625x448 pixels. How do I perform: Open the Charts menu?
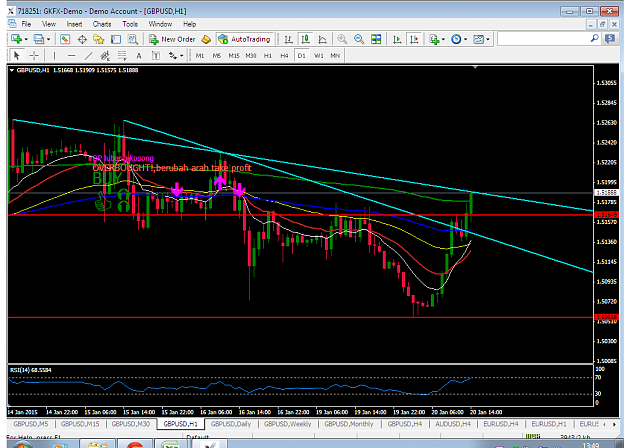click(x=102, y=24)
